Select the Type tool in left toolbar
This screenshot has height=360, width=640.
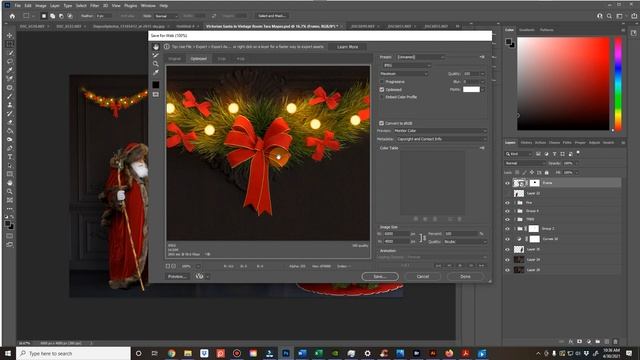[10, 157]
